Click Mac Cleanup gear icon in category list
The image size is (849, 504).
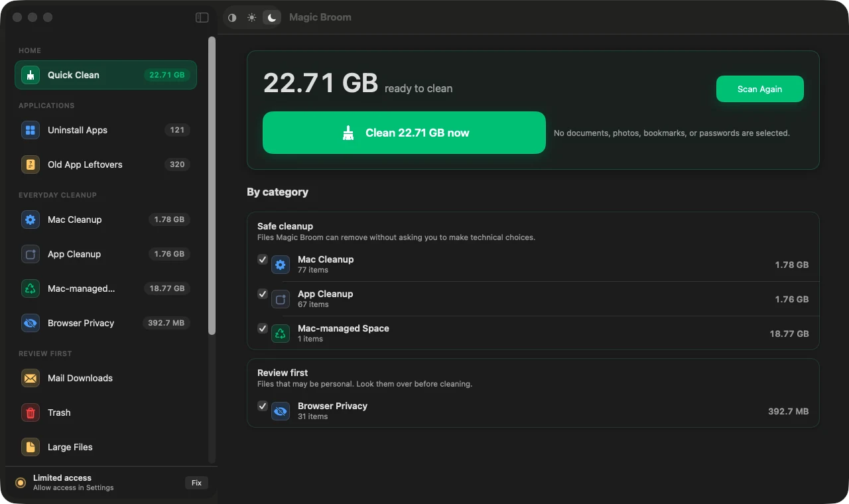pyautogui.click(x=281, y=265)
